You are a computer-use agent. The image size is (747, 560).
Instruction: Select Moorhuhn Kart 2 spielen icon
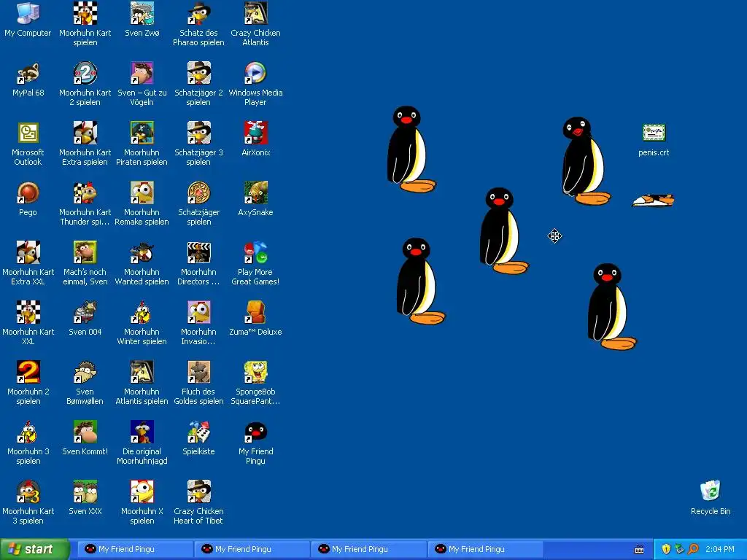click(85, 73)
